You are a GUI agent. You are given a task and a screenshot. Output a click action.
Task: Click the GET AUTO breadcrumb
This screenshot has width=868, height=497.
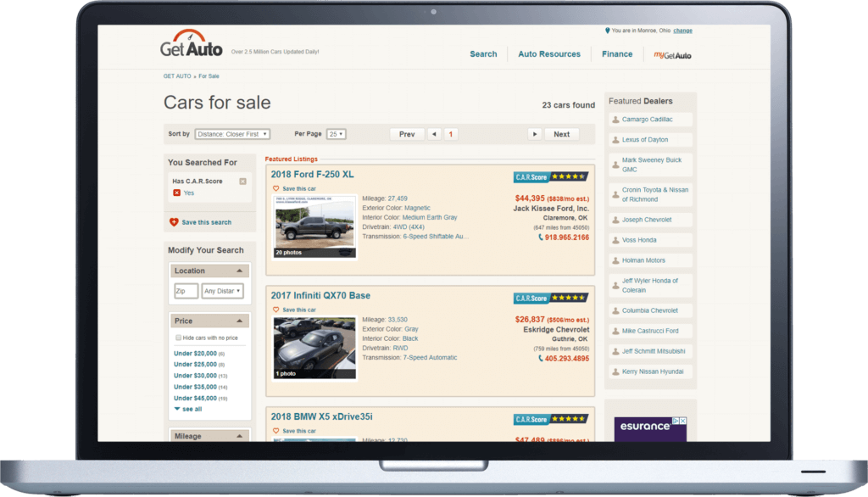click(x=177, y=76)
